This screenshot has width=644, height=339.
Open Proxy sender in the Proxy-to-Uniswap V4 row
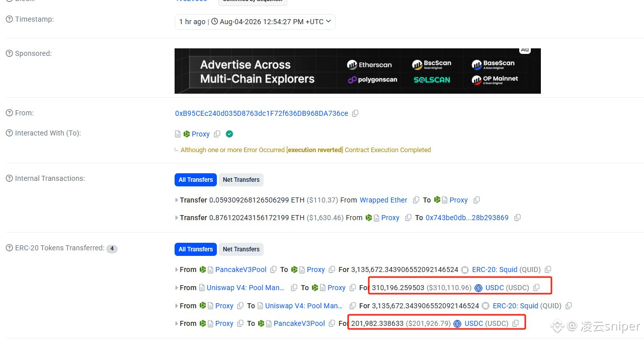(x=224, y=306)
